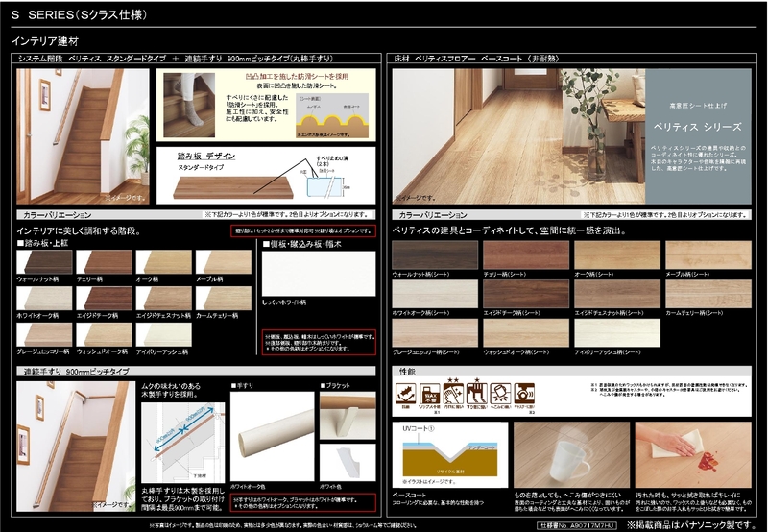
Task: Click the spilled sauce wiping photo
Action: point(694,454)
